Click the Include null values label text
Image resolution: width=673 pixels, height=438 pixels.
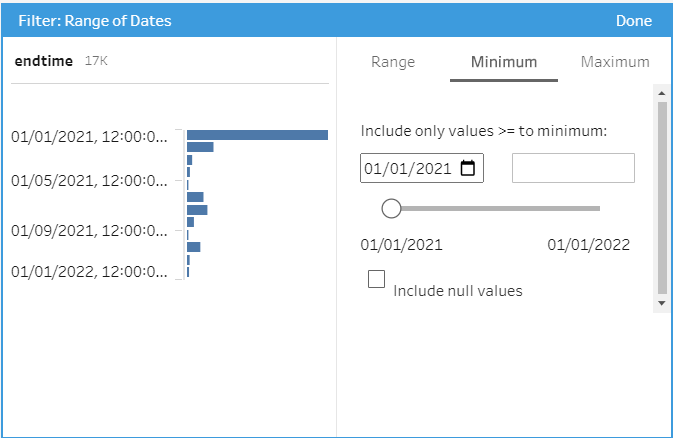457,291
